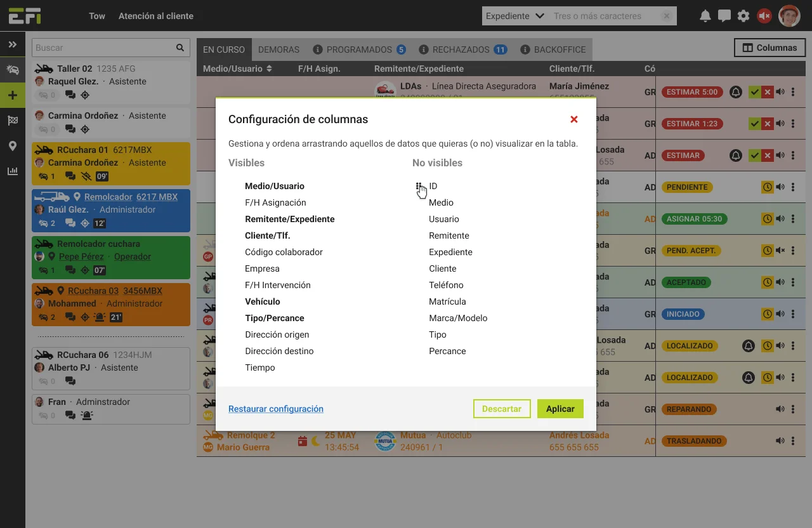Click the search magnifier in Buscar field
Viewport: 812px width, 528px height.
coord(180,48)
